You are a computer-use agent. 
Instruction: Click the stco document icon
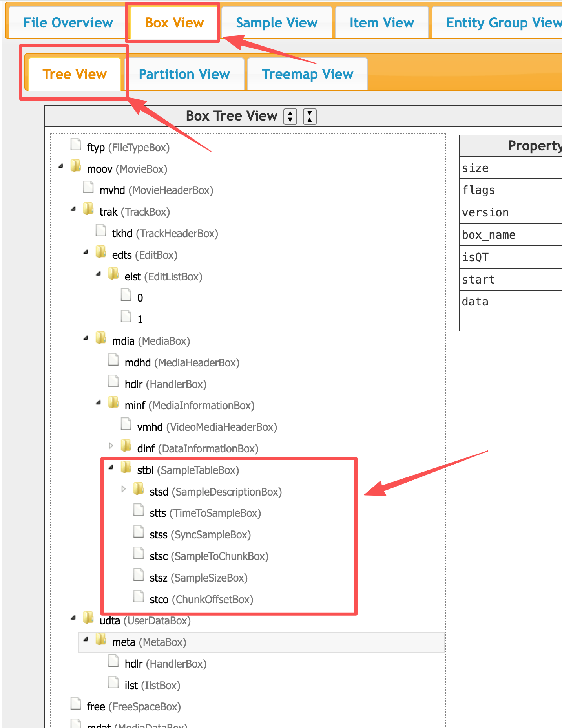point(139,596)
